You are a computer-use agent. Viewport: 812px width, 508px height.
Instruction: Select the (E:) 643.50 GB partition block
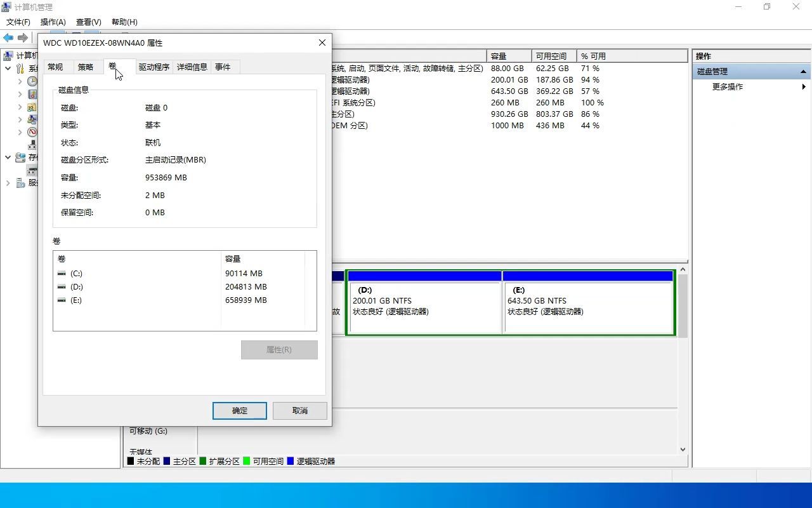pyautogui.click(x=588, y=303)
